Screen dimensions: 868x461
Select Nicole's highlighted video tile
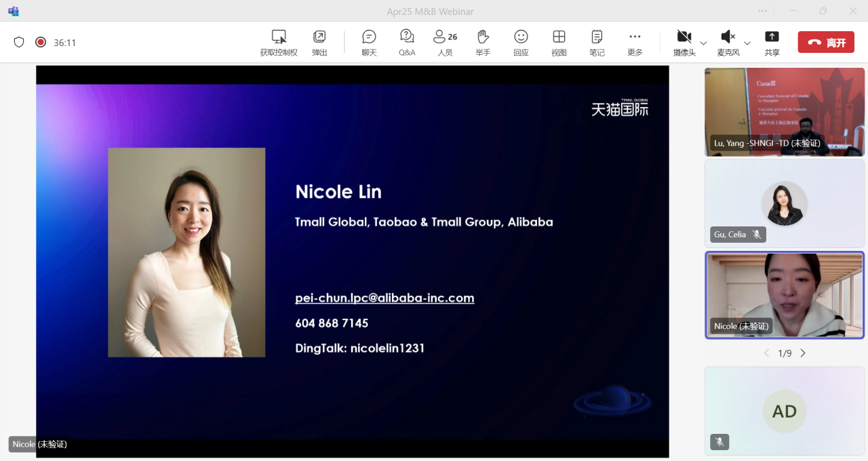coord(785,295)
